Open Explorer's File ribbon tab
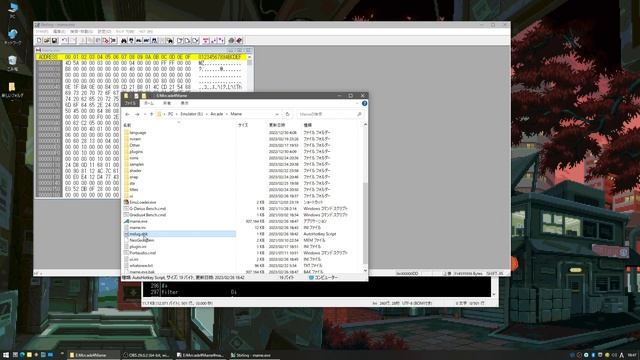The width and height of the screenshot is (640, 360). coord(130,104)
